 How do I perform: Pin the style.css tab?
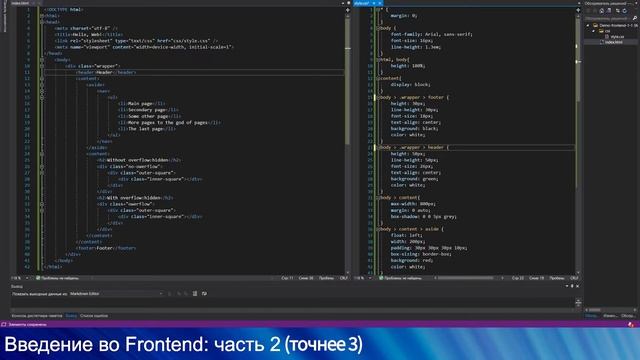[x=374, y=3]
